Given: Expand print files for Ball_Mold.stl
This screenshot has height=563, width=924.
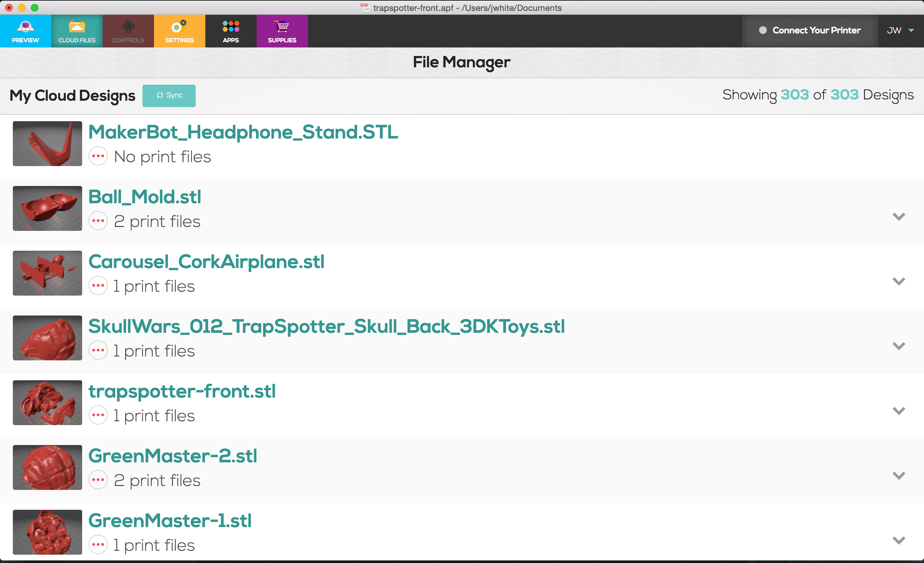Looking at the screenshot, I should coord(899,217).
